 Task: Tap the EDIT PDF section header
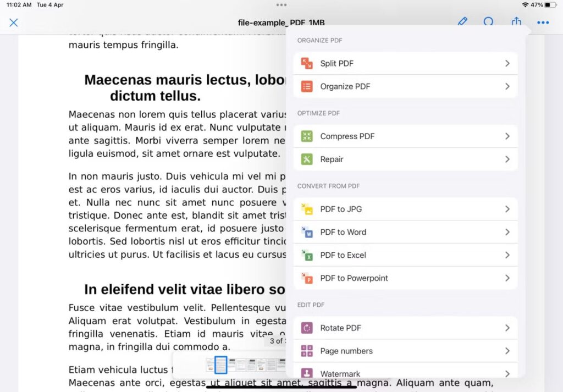pos(311,305)
